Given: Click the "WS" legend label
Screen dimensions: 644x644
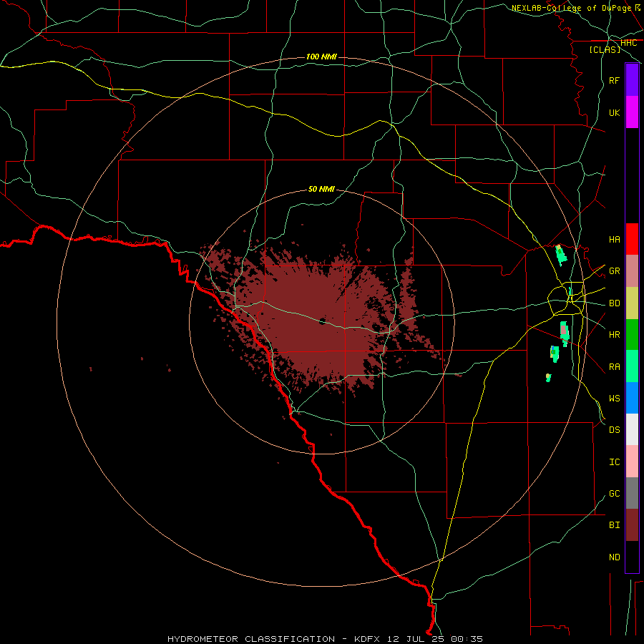Looking at the screenshot, I should 614,399.
